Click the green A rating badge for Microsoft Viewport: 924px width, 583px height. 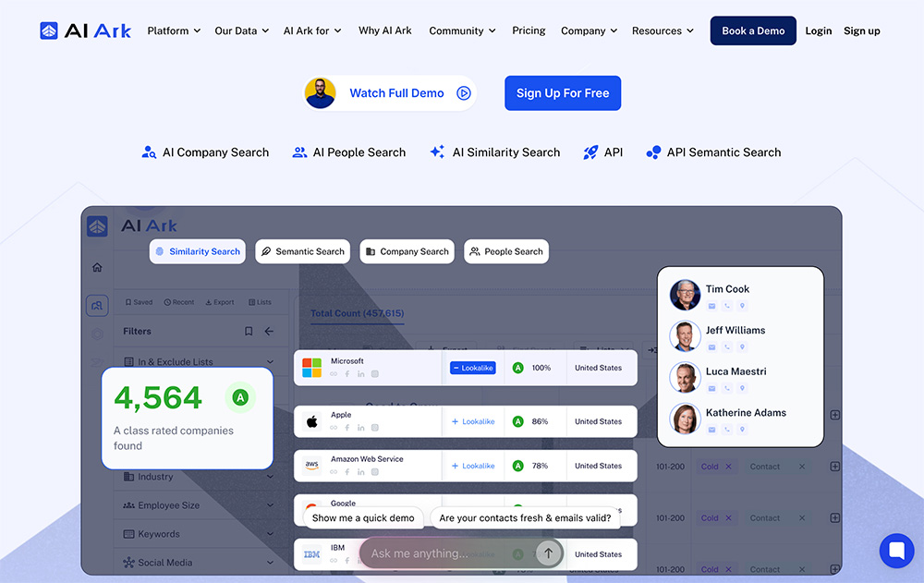coord(518,368)
